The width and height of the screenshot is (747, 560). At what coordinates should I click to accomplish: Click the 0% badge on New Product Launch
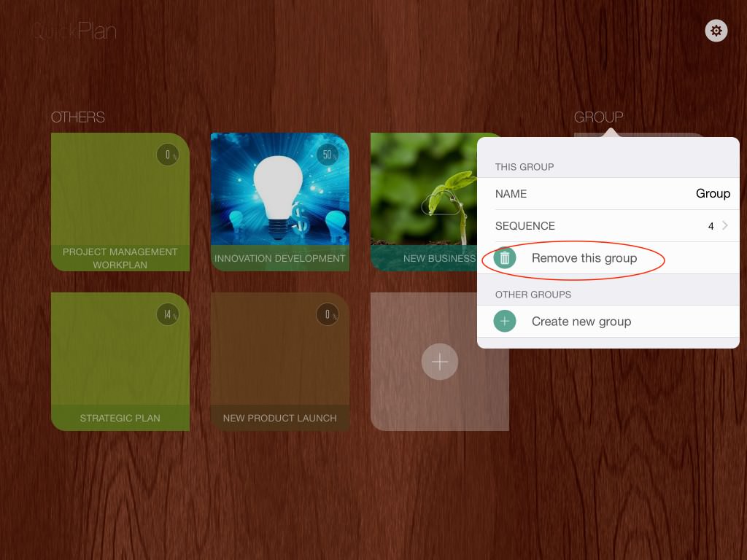(x=328, y=314)
